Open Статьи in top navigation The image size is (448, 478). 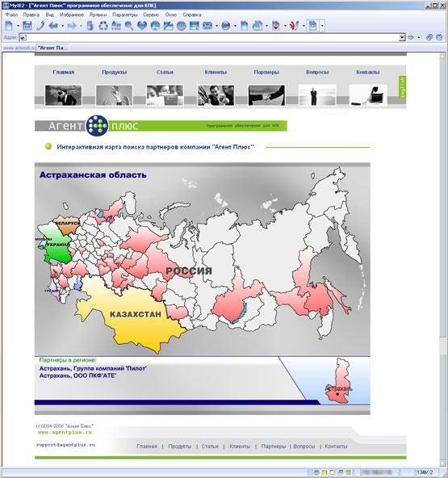(x=165, y=72)
